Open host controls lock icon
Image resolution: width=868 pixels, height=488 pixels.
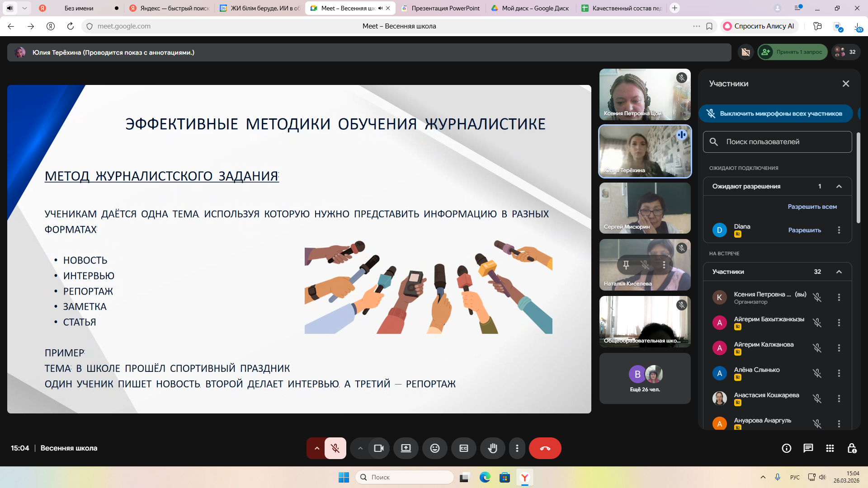[852, 448]
